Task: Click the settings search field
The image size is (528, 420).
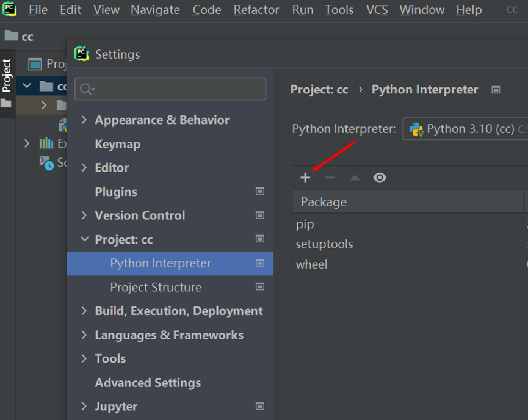Action: click(x=170, y=89)
